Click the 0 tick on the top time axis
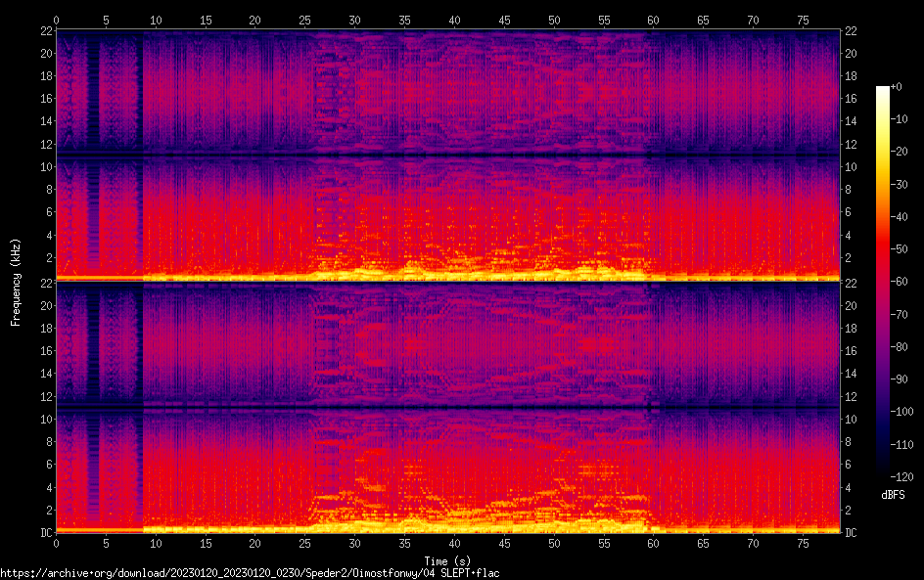This screenshot has width=924, height=580. [56, 20]
